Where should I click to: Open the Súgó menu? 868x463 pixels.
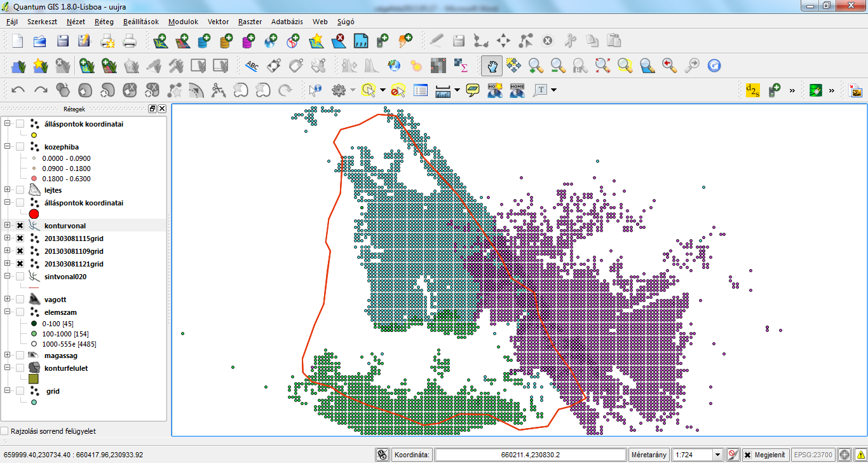click(345, 22)
